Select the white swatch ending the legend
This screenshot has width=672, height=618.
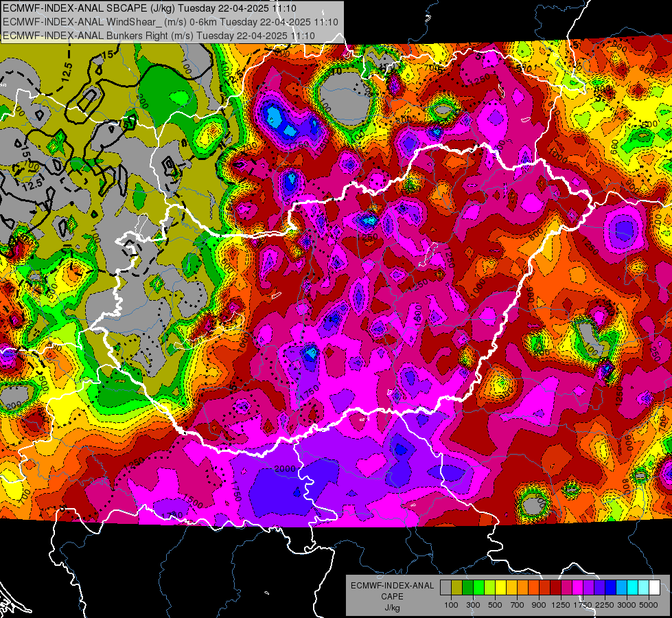point(654,588)
